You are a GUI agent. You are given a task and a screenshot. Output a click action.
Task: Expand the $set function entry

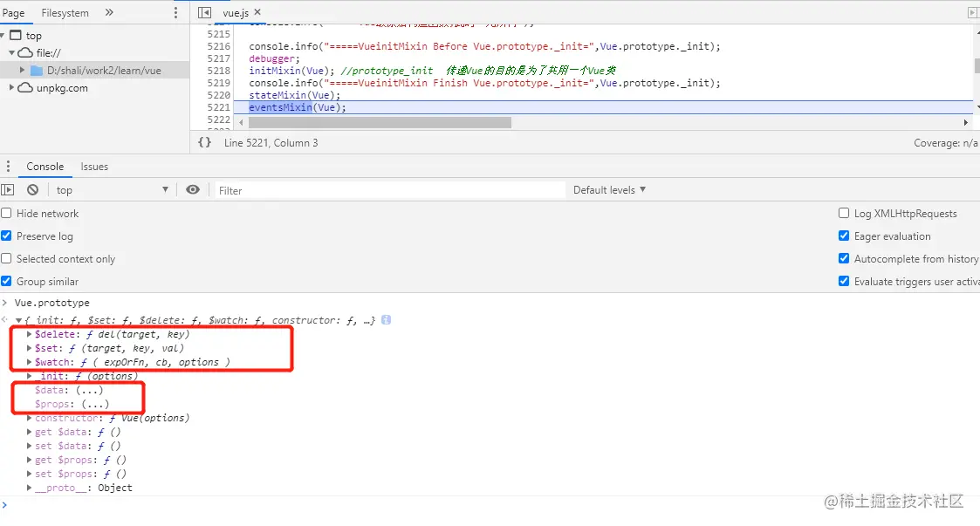tap(30, 348)
